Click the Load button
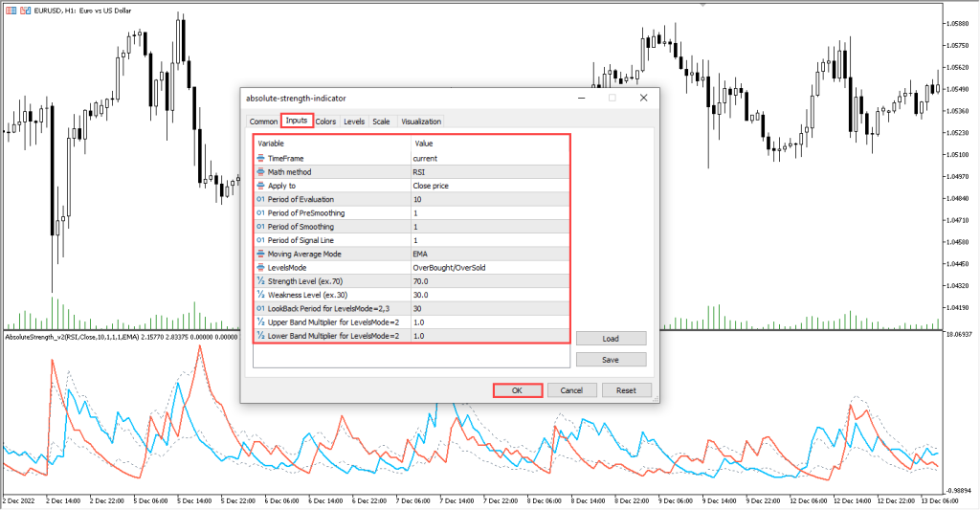This screenshot has height=510, width=980. (x=611, y=339)
